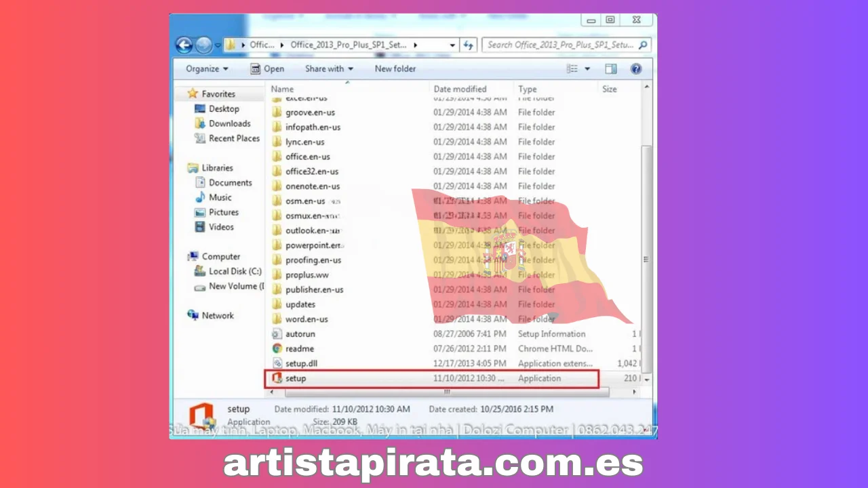This screenshot has height=488, width=868.
Task: Open the help question mark icon
Action: (636, 68)
